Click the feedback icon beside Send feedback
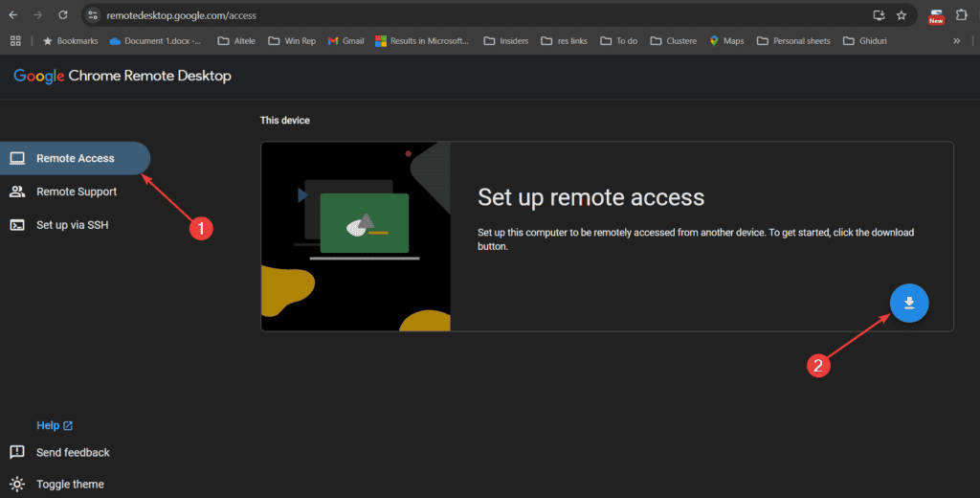The width and height of the screenshot is (980, 498). (17, 452)
